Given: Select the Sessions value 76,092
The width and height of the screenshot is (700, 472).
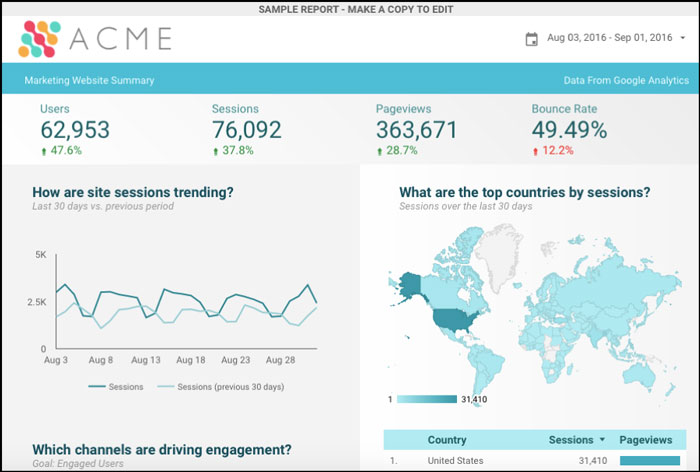Looking at the screenshot, I should [x=246, y=130].
